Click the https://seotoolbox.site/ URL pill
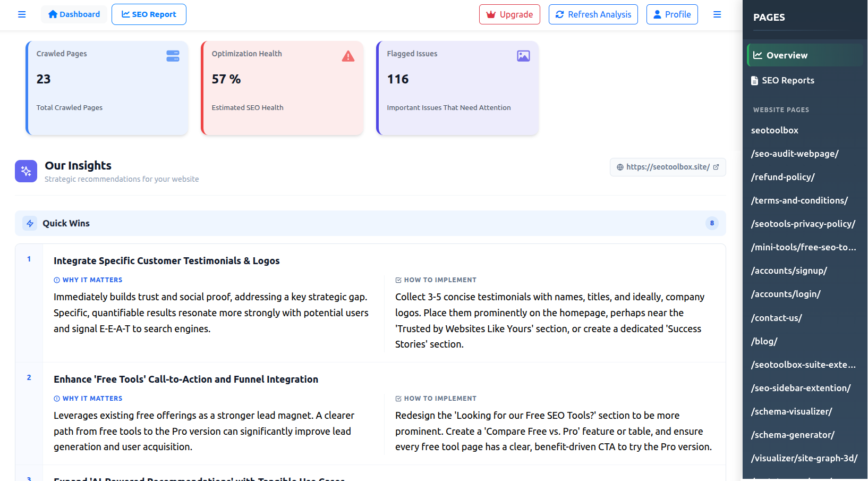 (x=668, y=167)
